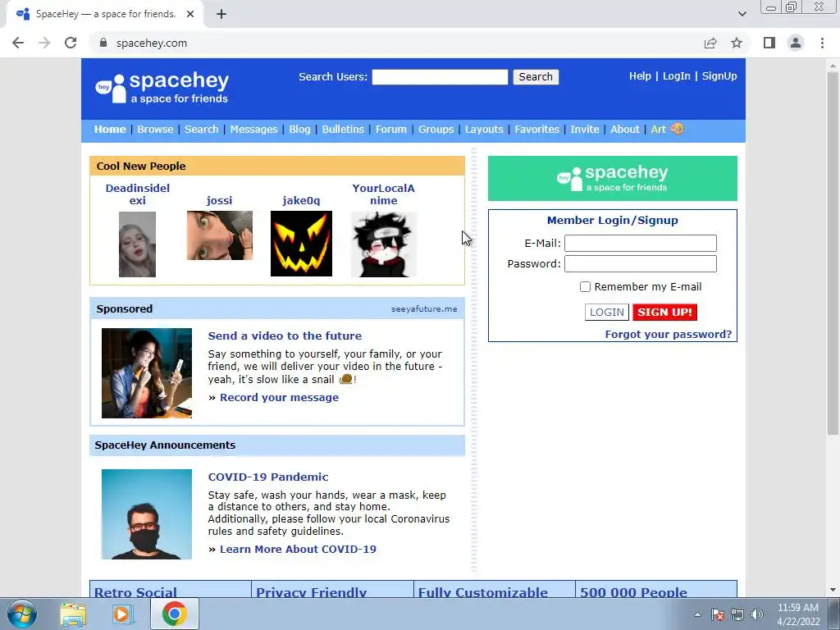Check the Remember my E-mail box
The height and width of the screenshot is (630, 840).
(585, 286)
